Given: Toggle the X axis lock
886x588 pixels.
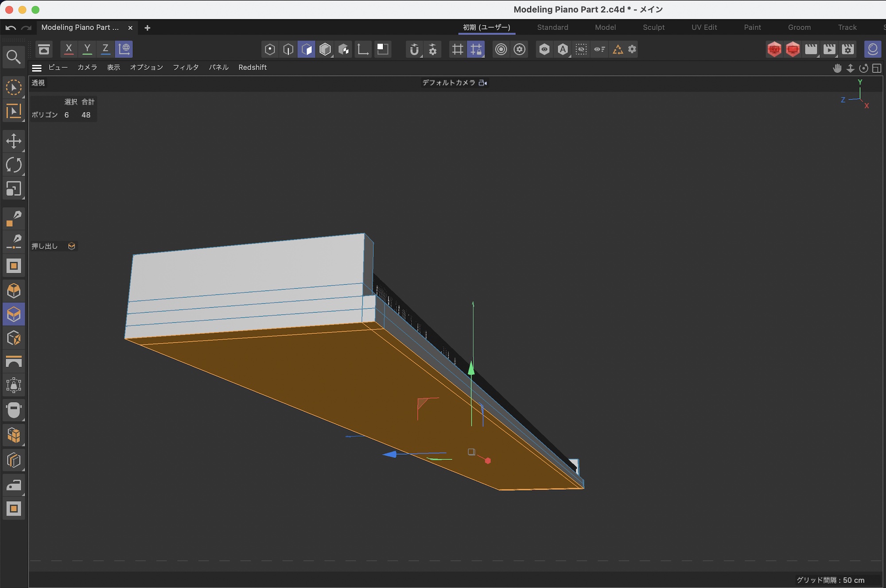Looking at the screenshot, I should pyautogui.click(x=69, y=49).
